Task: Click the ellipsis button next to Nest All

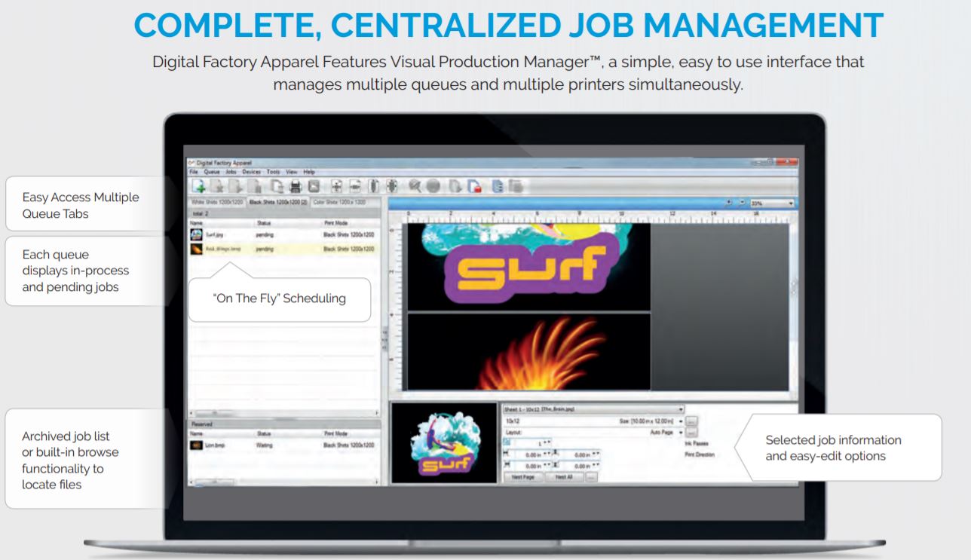Action: click(x=592, y=477)
